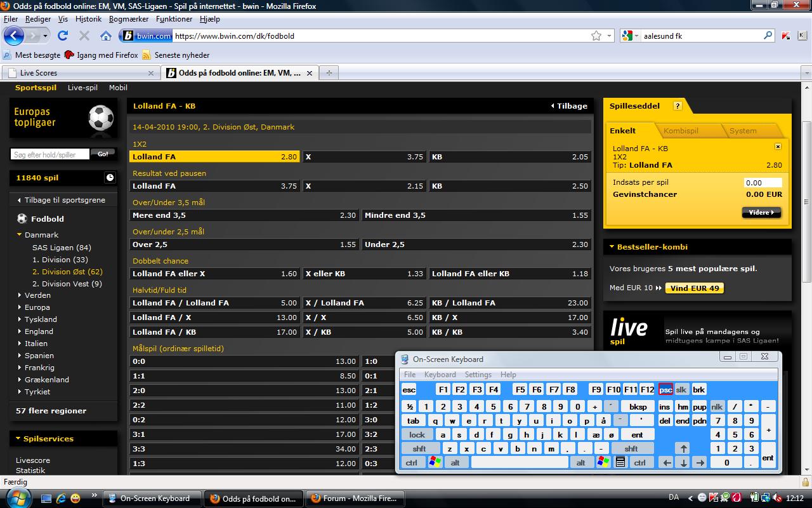Expand the England region
This screenshot has width=812, height=508.
click(x=20, y=331)
